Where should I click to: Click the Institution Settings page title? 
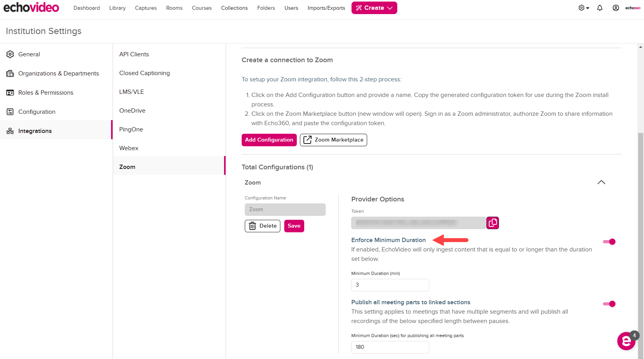44,31
